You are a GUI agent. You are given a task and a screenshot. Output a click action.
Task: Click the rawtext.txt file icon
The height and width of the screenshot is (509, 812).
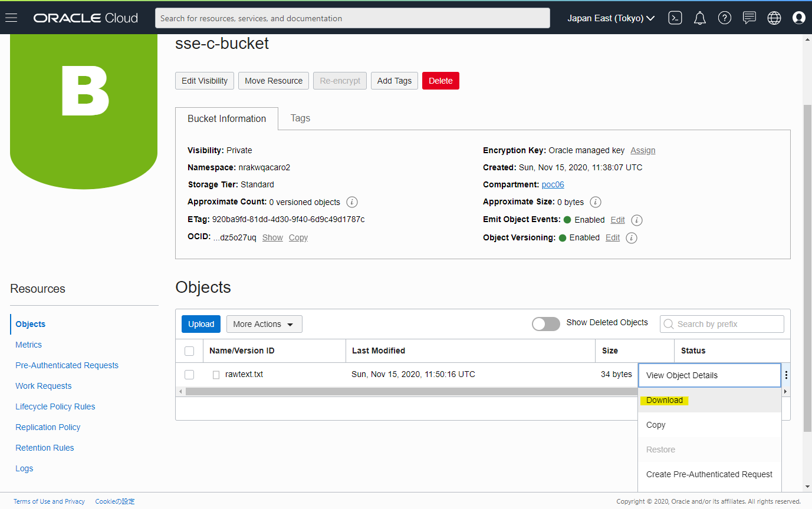tap(216, 375)
